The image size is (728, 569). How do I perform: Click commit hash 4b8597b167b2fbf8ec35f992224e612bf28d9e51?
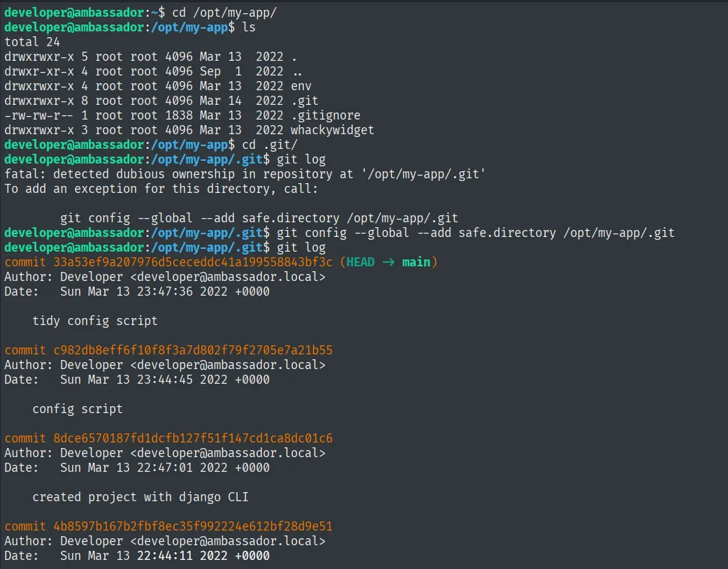pos(193,526)
